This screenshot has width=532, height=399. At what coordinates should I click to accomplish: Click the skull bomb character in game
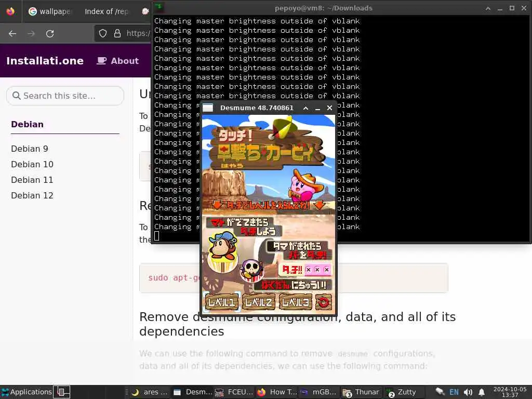(x=252, y=270)
